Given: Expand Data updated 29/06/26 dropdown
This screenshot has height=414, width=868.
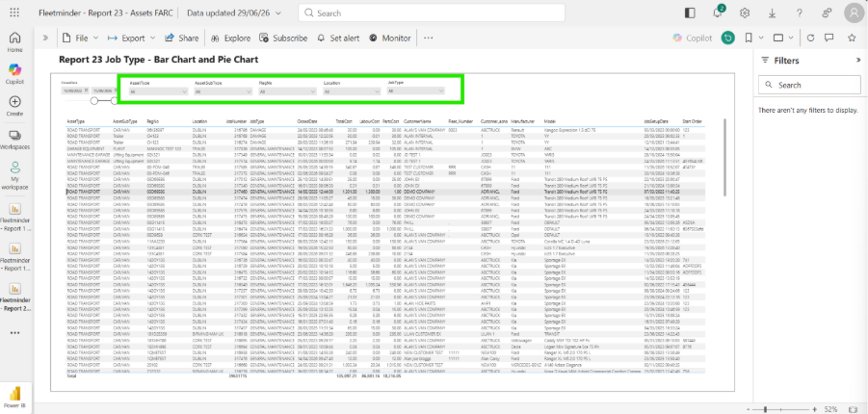Looking at the screenshot, I should coord(233,13).
